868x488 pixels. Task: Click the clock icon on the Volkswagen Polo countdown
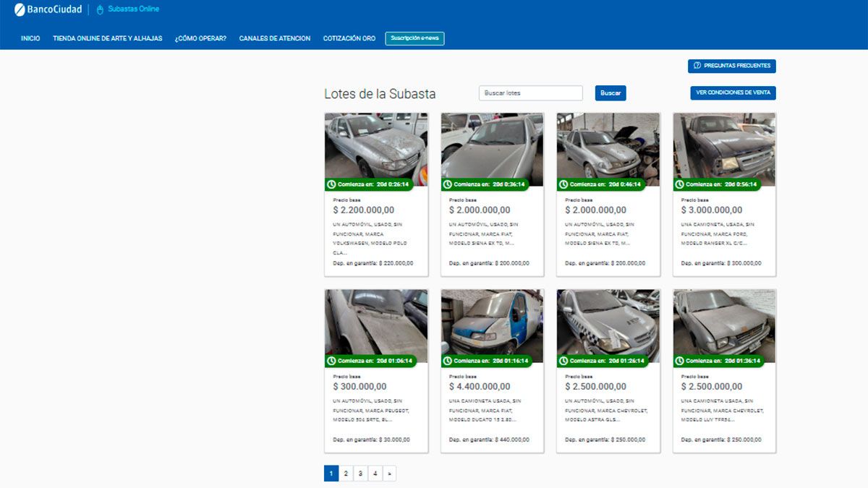pyautogui.click(x=332, y=184)
